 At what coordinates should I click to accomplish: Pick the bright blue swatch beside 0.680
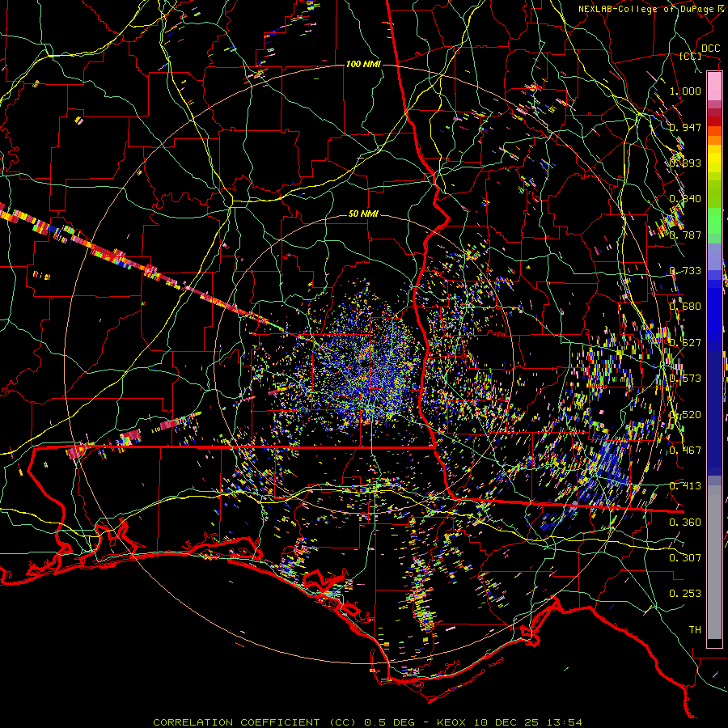click(x=714, y=310)
